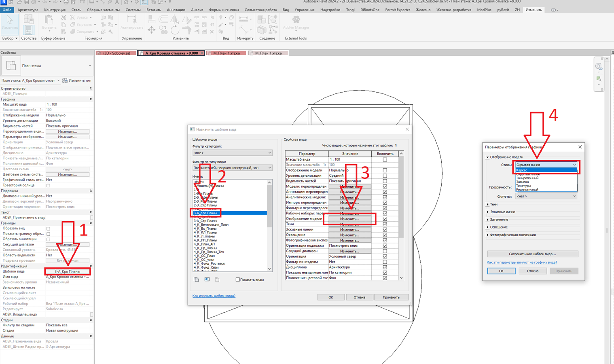Click the names list vertical scrollbar
Image resolution: width=614 pixels, height=364 pixels.
tap(269, 226)
